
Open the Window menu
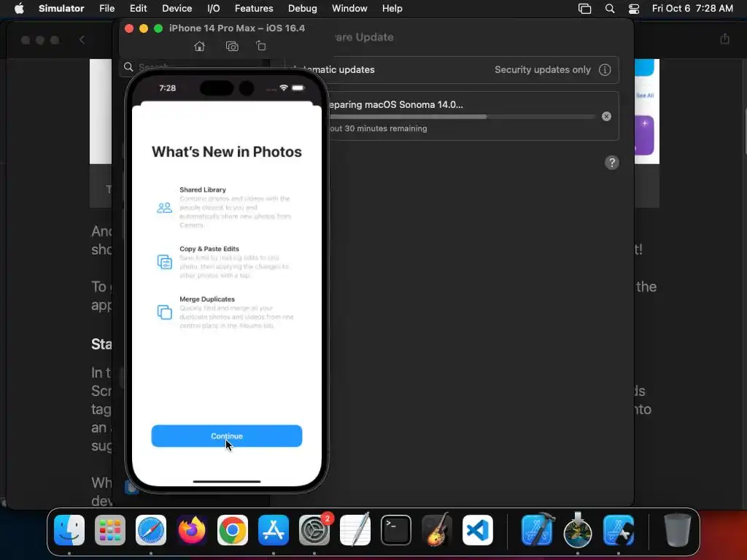(x=349, y=9)
